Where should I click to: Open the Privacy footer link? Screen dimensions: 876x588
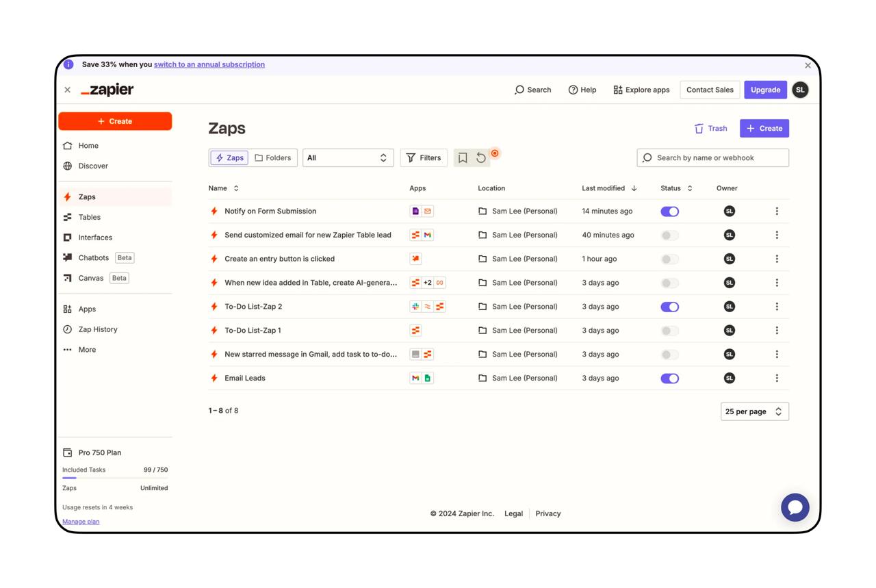coord(548,513)
